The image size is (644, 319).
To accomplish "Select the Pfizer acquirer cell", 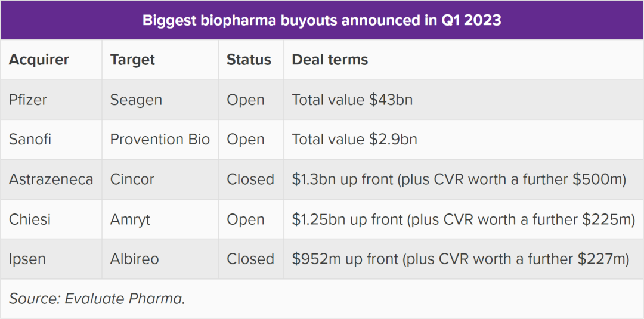I will 28,100.
